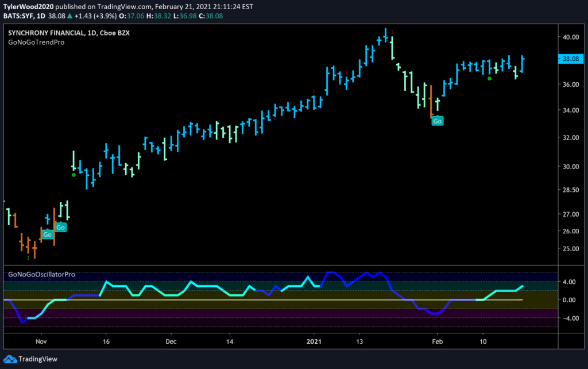588x369 pixels.
Task: Click the TylerWood2020 author name
Action: tap(29, 7)
